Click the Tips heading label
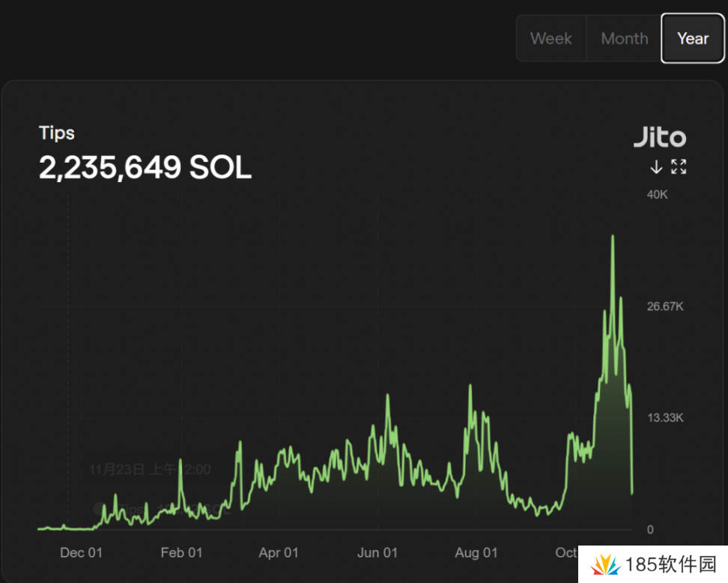The height and width of the screenshot is (583, 728). pyautogui.click(x=56, y=133)
